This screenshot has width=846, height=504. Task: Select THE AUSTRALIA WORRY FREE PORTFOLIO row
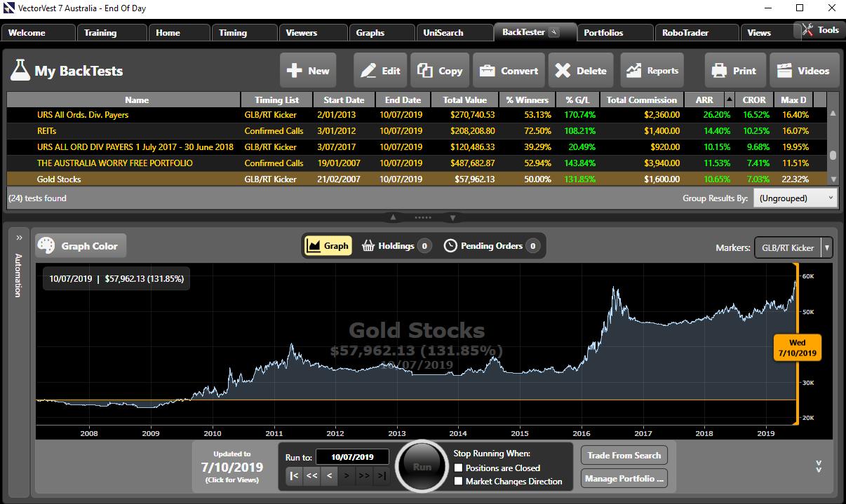[417, 163]
